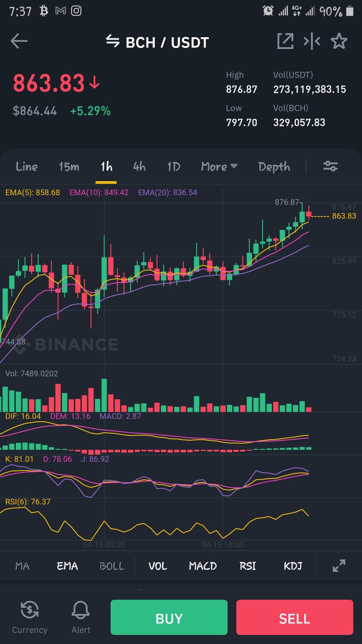Viewport: 362px width, 644px height.
Task: Toggle the BOLL indicator on
Action: click(x=112, y=566)
